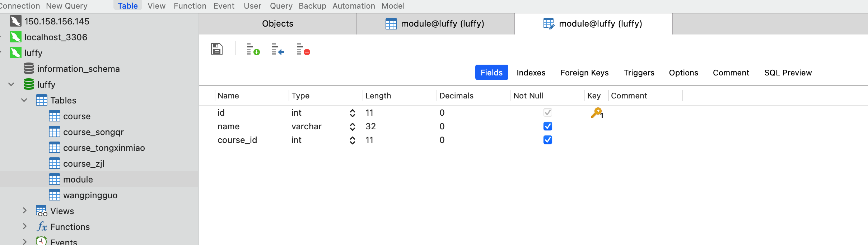Switch to the Foreign Keys tab
868x245 pixels.
[x=584, y=73]
